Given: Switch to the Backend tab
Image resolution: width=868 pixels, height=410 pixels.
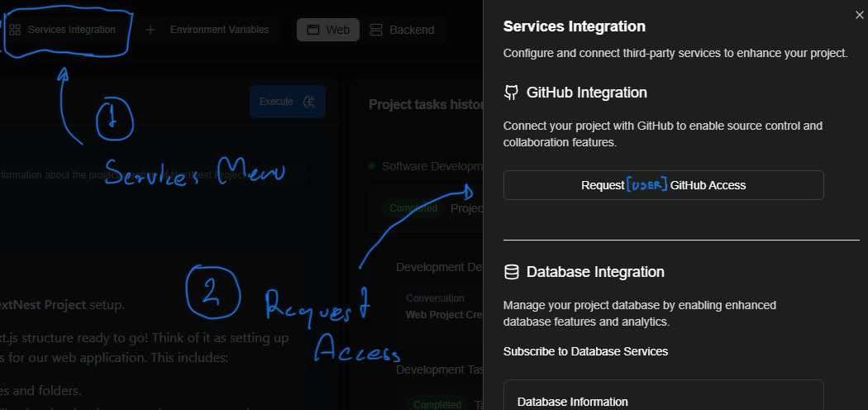Looking at the screenshot, I should 402,30.
